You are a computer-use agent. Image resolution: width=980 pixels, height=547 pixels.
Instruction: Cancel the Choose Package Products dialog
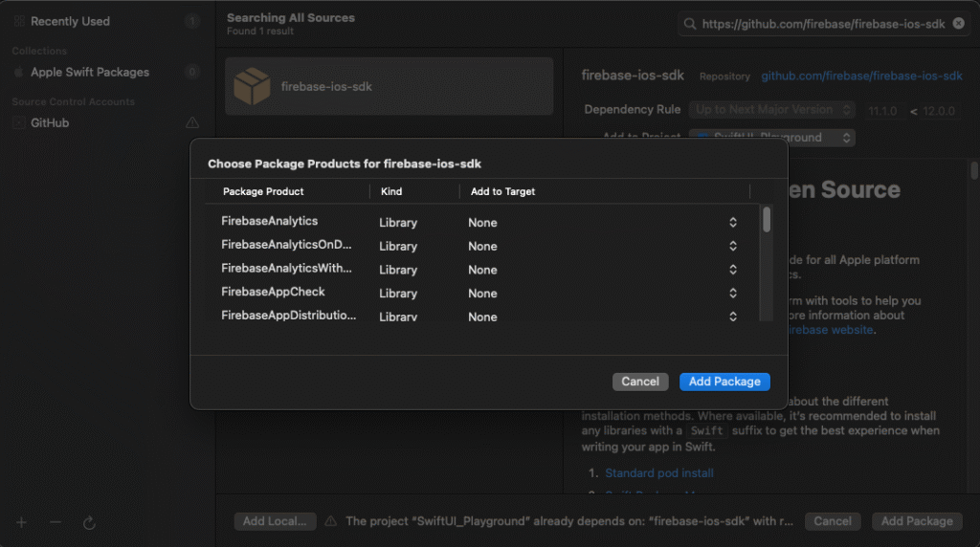click(x=640, y=382)
